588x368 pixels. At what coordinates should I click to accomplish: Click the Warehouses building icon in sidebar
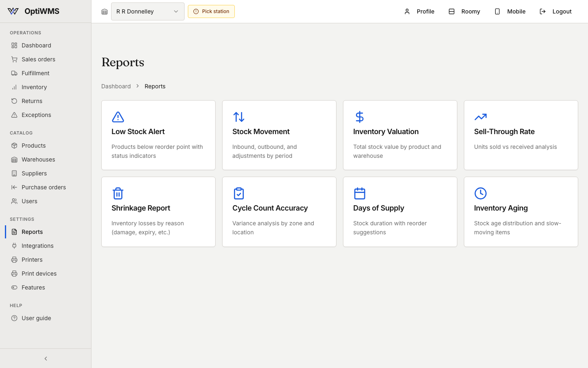(14, 159)
